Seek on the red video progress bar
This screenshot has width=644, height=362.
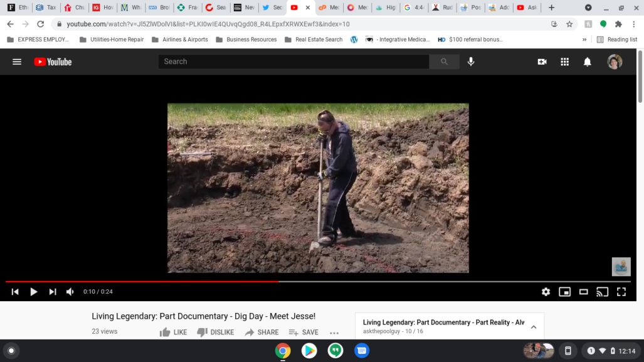pyautogui.click(x=188, y=282)
